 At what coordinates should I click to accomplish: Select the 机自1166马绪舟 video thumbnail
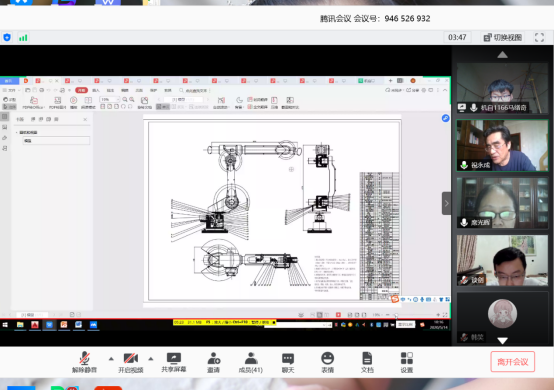coord(502,88)
